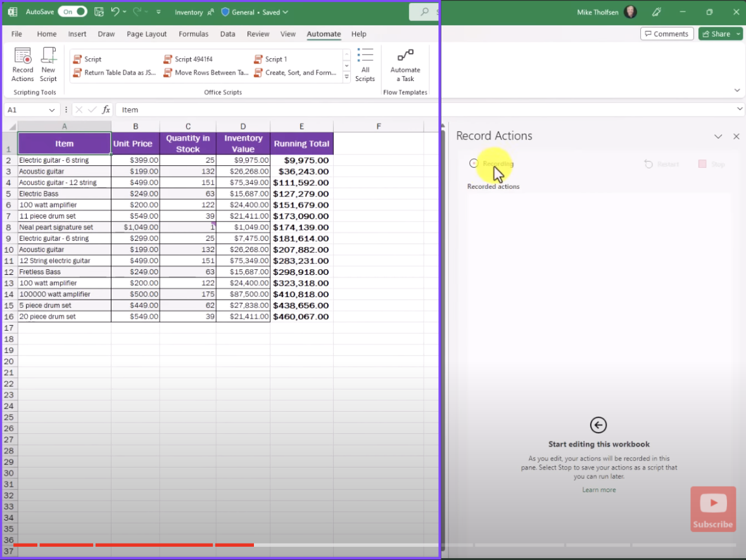This screenshot has height=560, width=746.
Task: Click the Learn more link
Action: pyautogui.click(x=598, y=489)
